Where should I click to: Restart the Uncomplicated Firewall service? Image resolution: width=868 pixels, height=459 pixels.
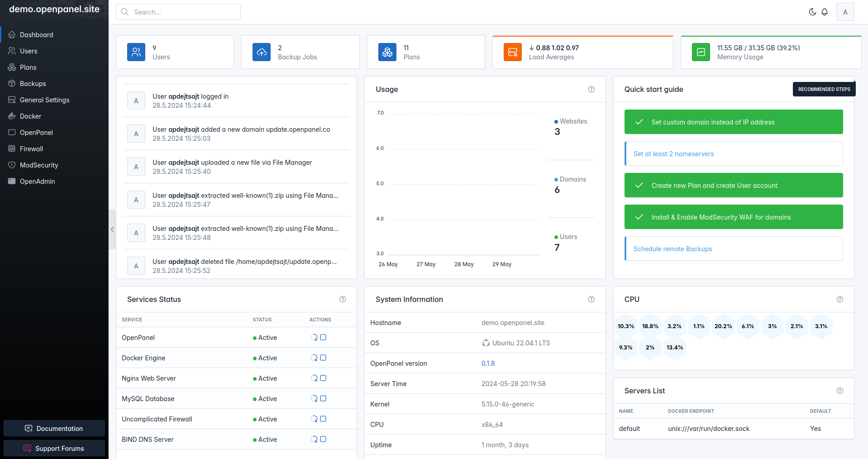[314, 419]
